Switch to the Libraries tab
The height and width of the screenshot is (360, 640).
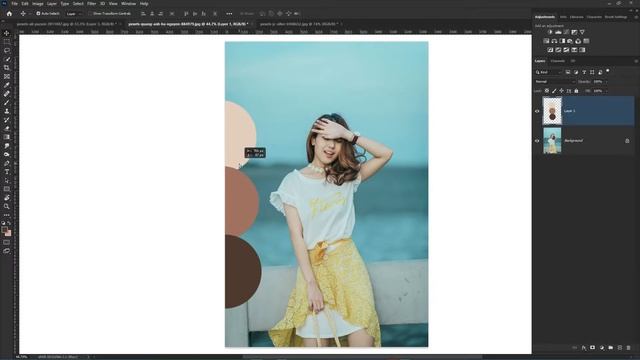[576, 17]
